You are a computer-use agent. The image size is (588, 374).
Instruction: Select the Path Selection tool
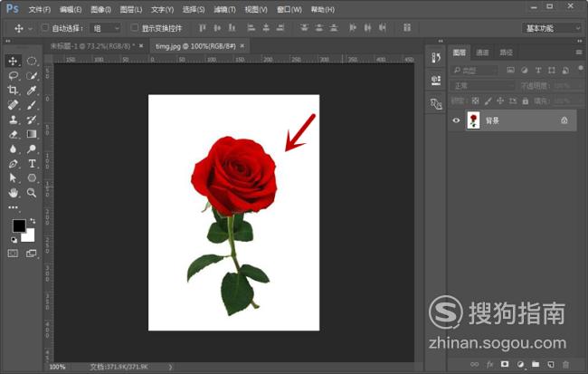pyautogui.click(x=14, y=178)
